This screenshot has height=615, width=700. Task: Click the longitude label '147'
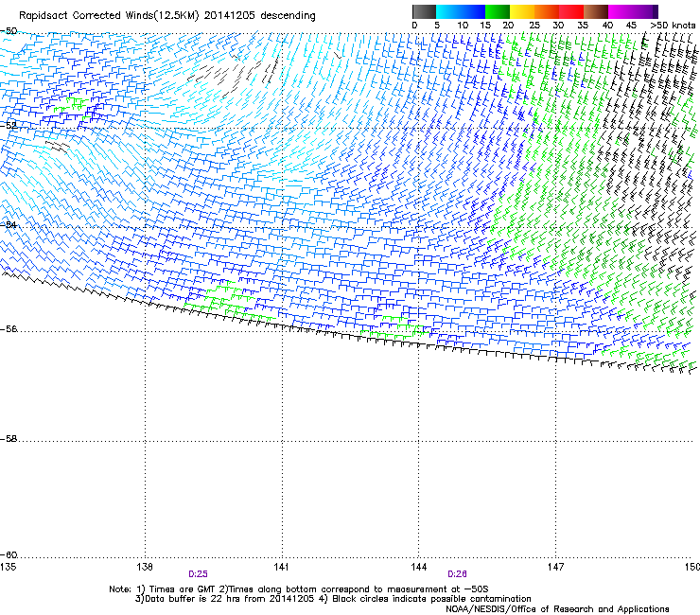(x=555, y=567)
